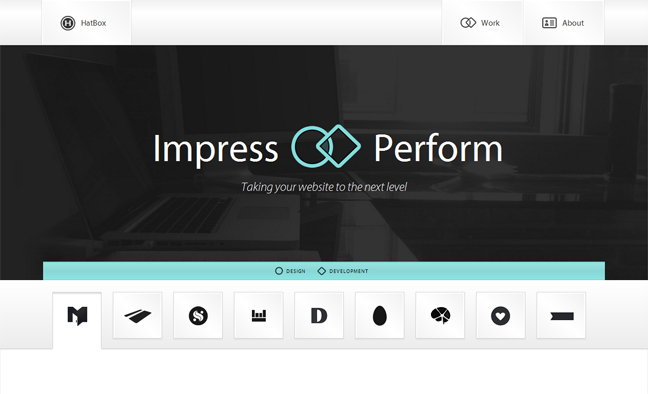Viewport: 648px width, 394px height.
Task: Choose the black egg logo thumbnail
Action: point(379,315)
